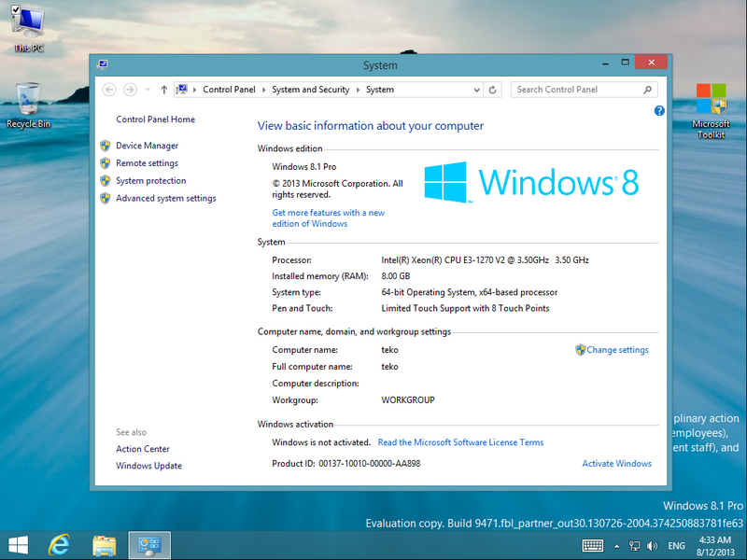Image resolution: width=747 pixels, height=560 pixels.
Task: Select the Control Panel taskbar button
Action: click(x=149, y=546)
